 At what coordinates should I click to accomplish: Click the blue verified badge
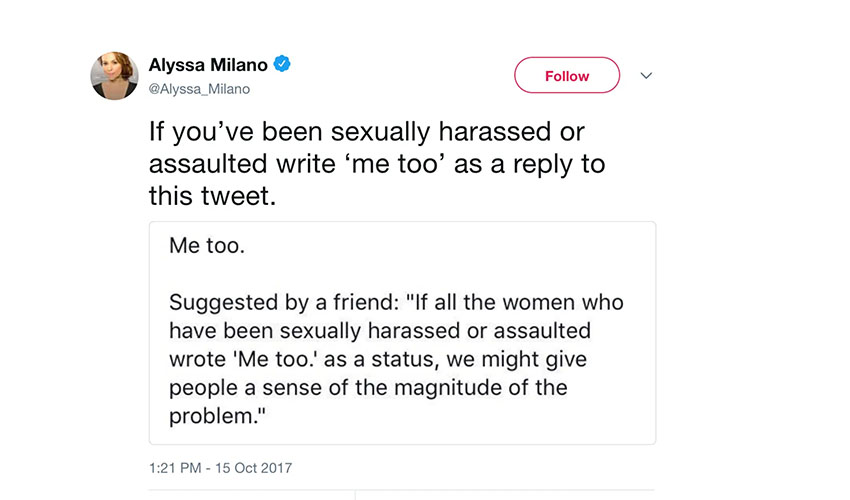pyautogui.click(x=283, y=65)
